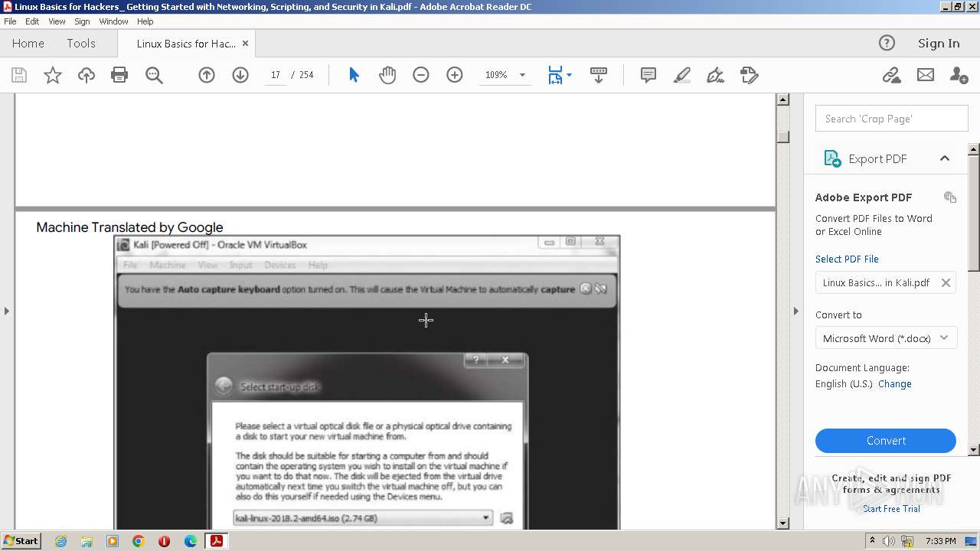Select the highlighter pen tool
The height and width of the screenshot is (551, 980).
(681, 75)
